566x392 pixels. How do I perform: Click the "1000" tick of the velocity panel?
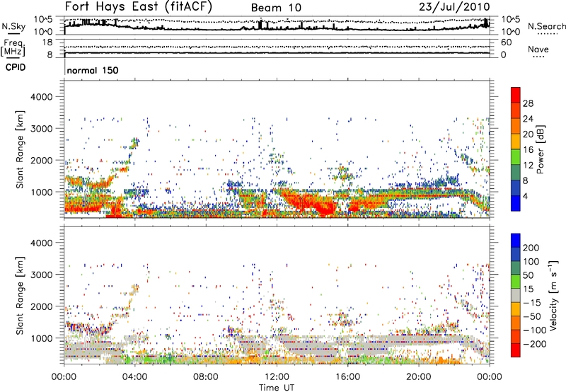pyautogui.click(x=42, y=338)
